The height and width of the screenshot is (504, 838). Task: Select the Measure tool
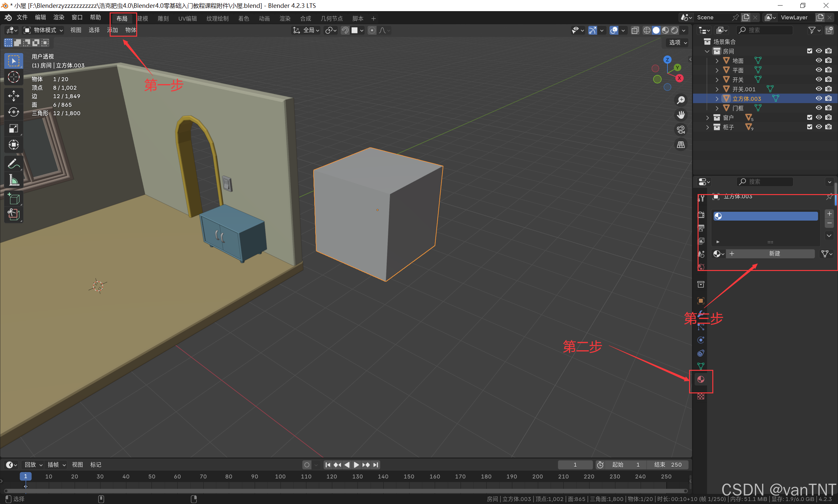click(14, 180)
